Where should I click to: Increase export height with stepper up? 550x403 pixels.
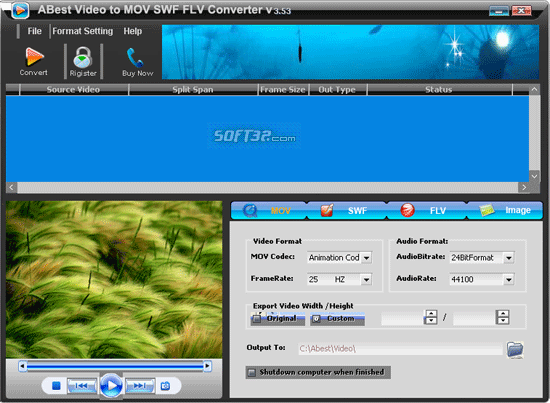[x=503, y=314]
